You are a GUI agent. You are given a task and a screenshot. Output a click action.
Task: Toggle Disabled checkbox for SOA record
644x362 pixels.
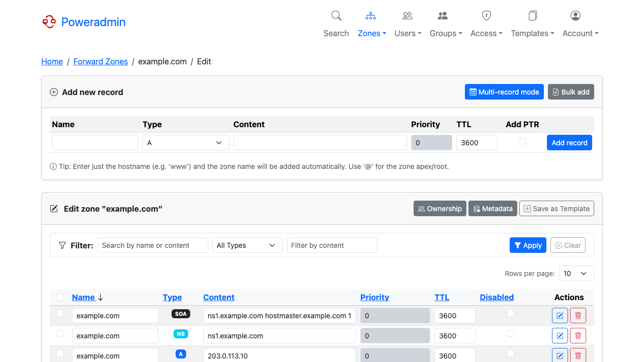pos(511,313)
